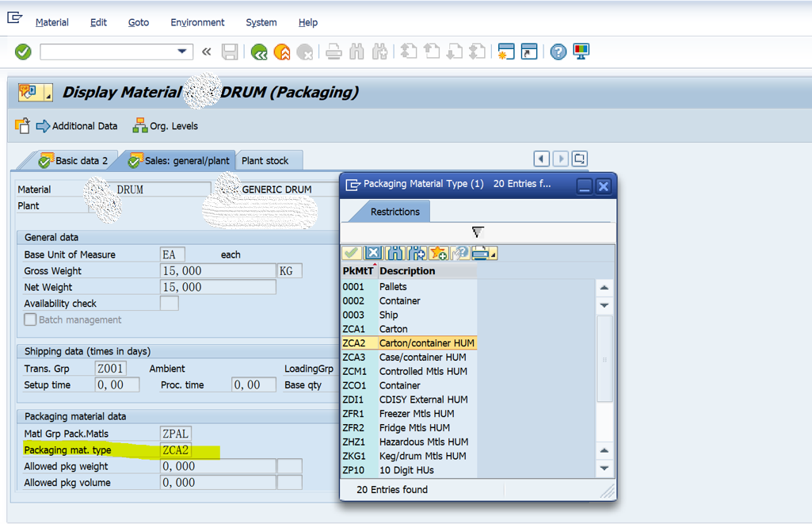Open the command field dropdown arrow
The width and height of the screenshot is (812, 524).
pyautogui.click(x=184, y=52)
